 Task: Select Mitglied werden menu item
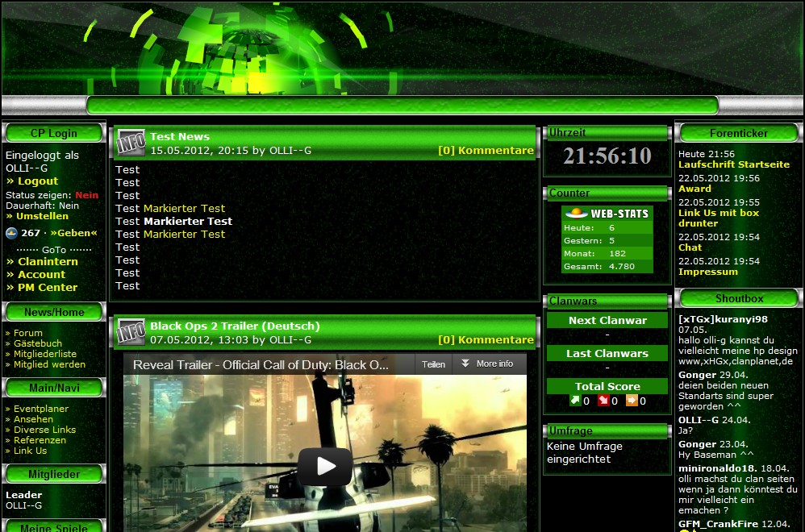click(x=49, y=364)
